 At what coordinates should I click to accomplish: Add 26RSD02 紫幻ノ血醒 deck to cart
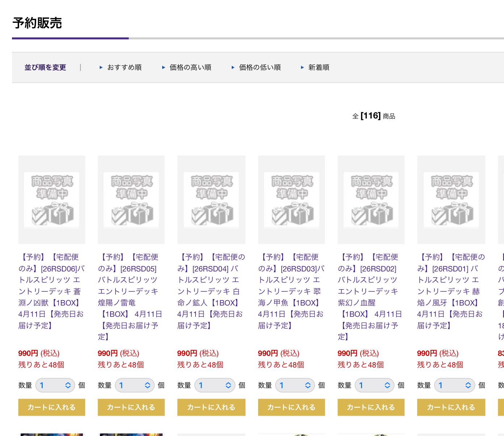click(371, 407)
